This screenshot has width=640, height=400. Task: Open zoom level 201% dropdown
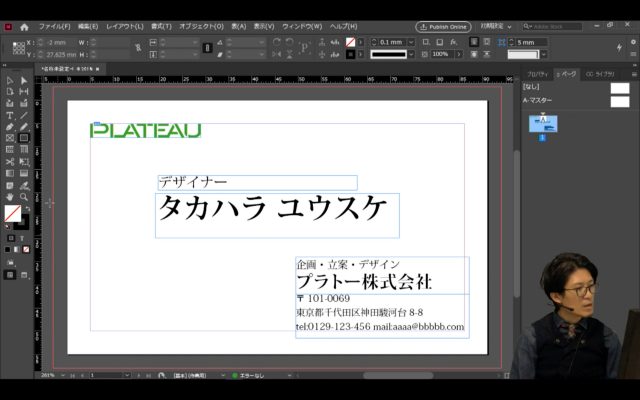click(x=63, y=375)
